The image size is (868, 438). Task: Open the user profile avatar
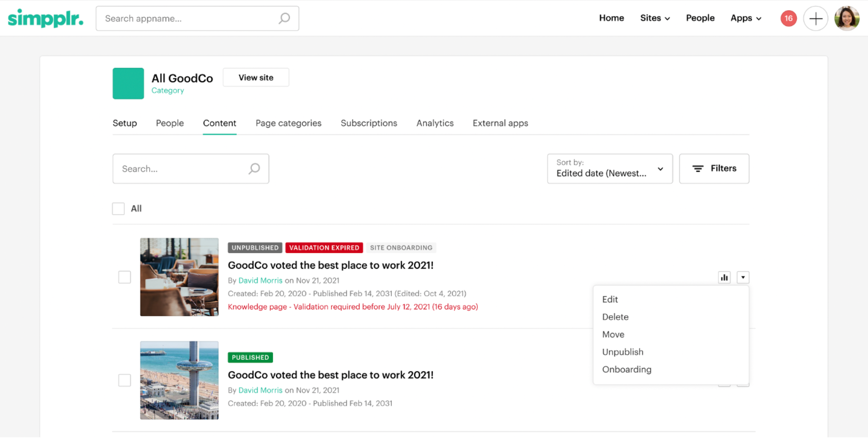[x=847, y=18]
